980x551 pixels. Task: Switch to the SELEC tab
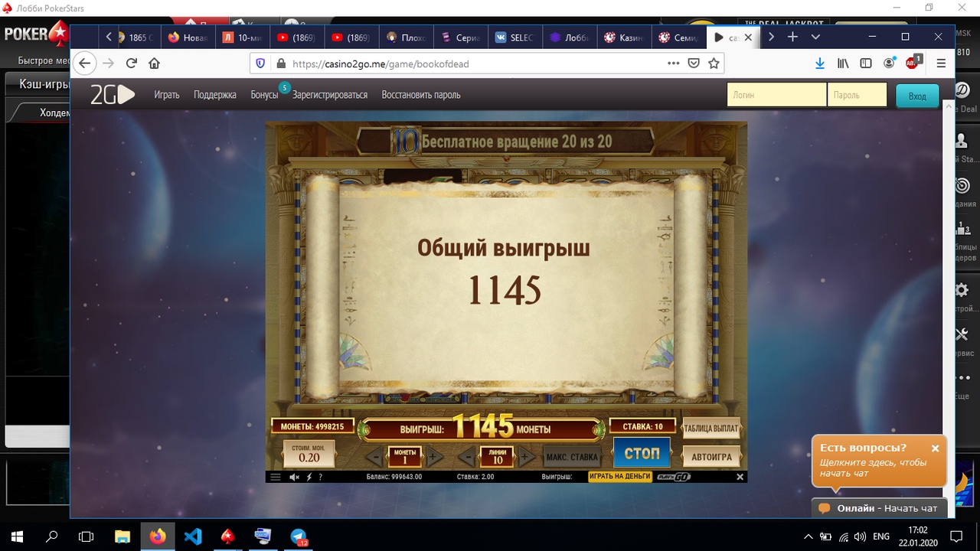coord(515,37)
